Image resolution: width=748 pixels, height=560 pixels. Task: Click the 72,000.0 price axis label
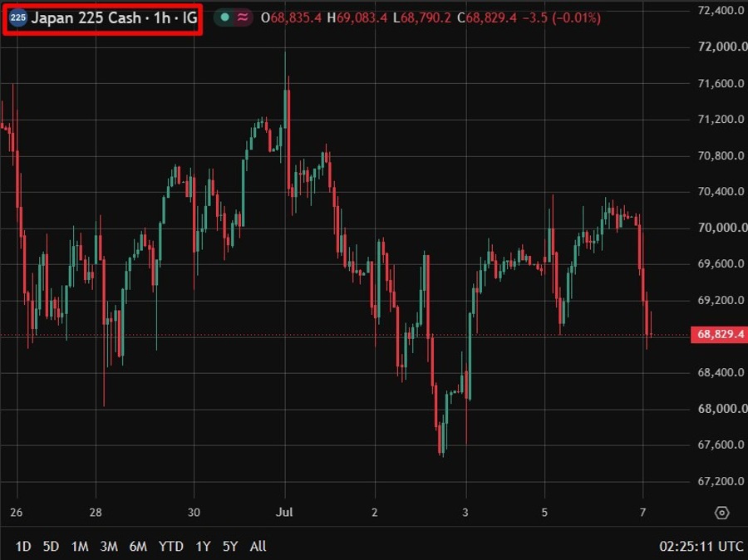point(721,47)
